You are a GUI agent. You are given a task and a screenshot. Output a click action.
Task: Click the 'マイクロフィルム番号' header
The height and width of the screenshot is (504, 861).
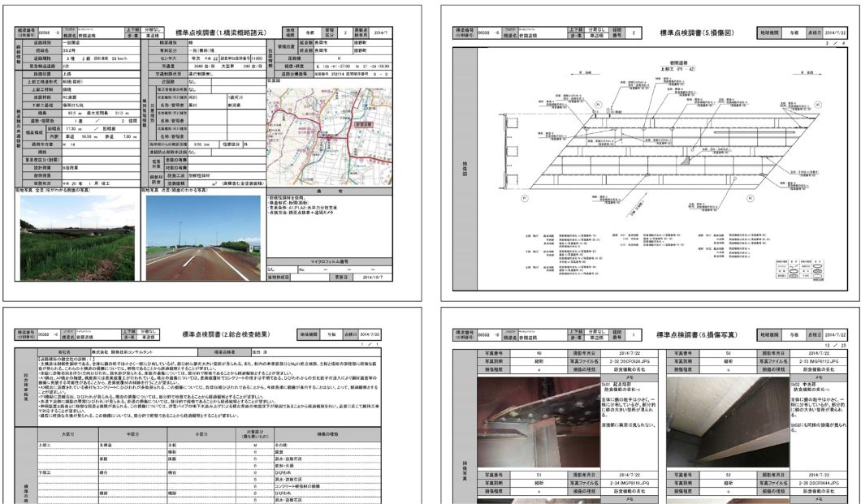[x=330, y=261]
